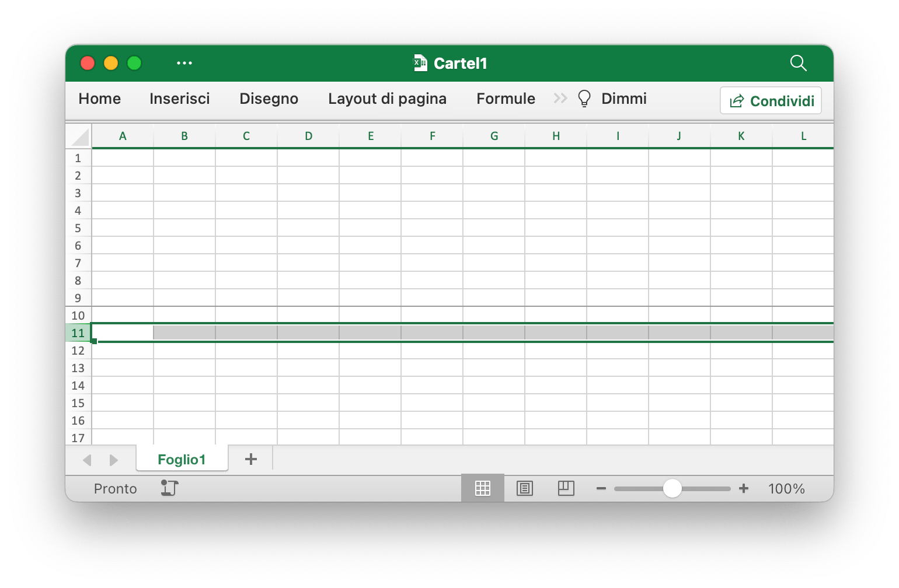Click the Select All corner triangle

click(79, 136)
